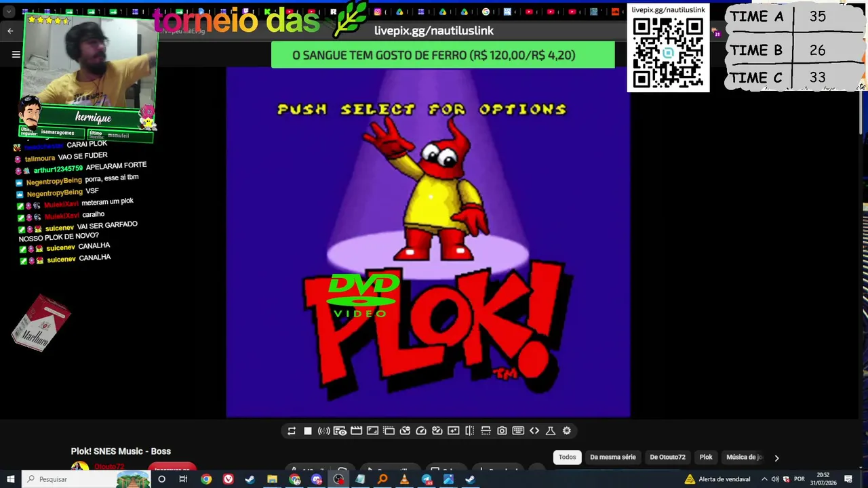Open Task View on the taskbar
The width and height of the screenshot is (868, 488).
(x=183, y=479)
